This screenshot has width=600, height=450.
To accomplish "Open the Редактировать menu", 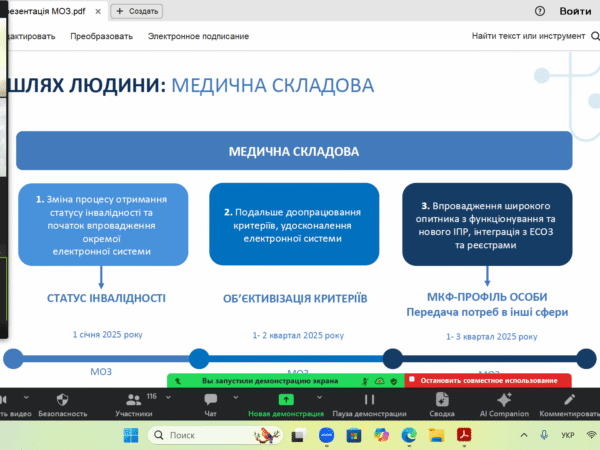I will pos(31,36).
